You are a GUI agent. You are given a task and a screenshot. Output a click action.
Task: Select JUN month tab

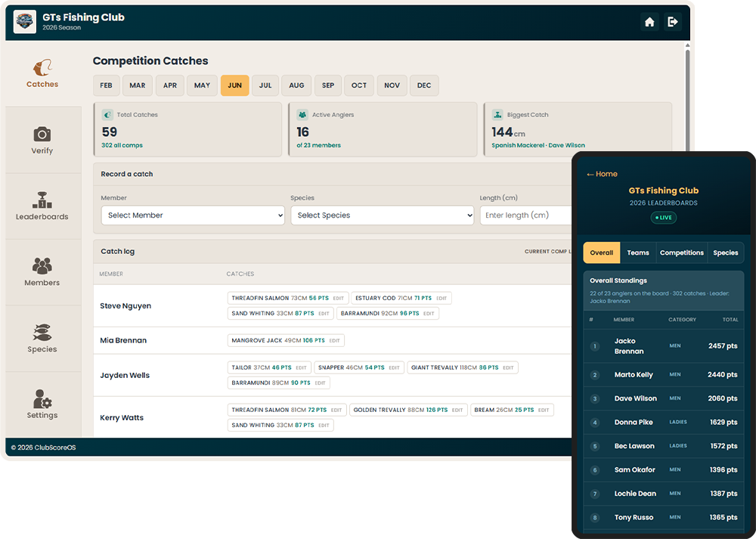coord(235,85)
